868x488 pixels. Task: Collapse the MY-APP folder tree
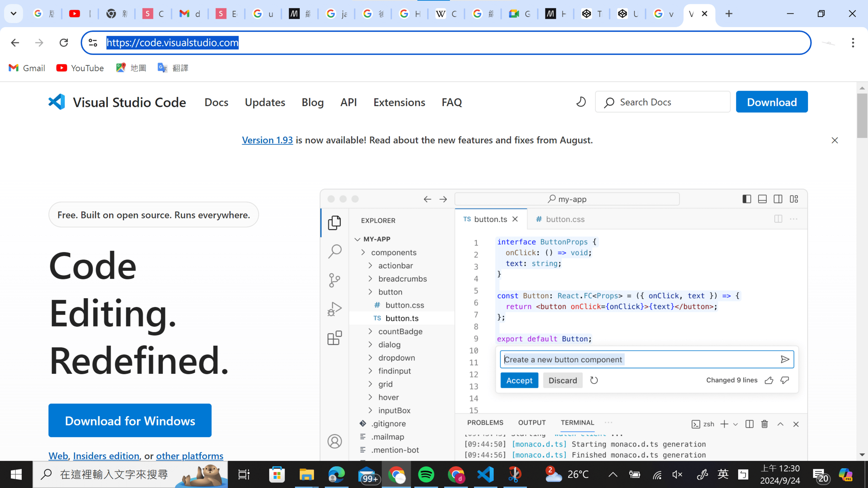tap(357, 239)
